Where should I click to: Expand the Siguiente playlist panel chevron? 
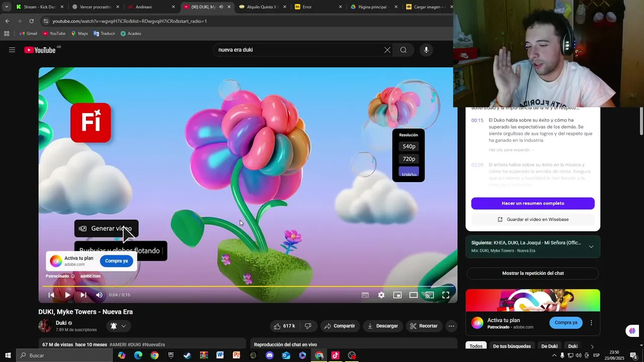click(x=591, y=246)
